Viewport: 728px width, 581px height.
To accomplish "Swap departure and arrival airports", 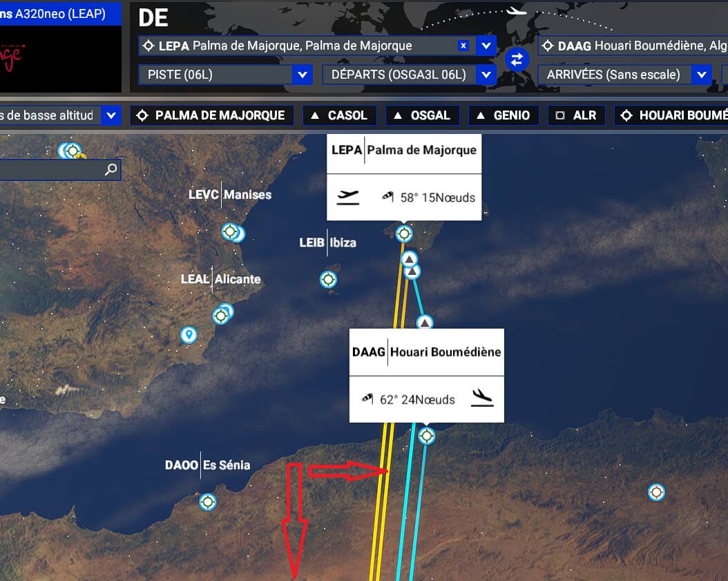I will [517, 59].
